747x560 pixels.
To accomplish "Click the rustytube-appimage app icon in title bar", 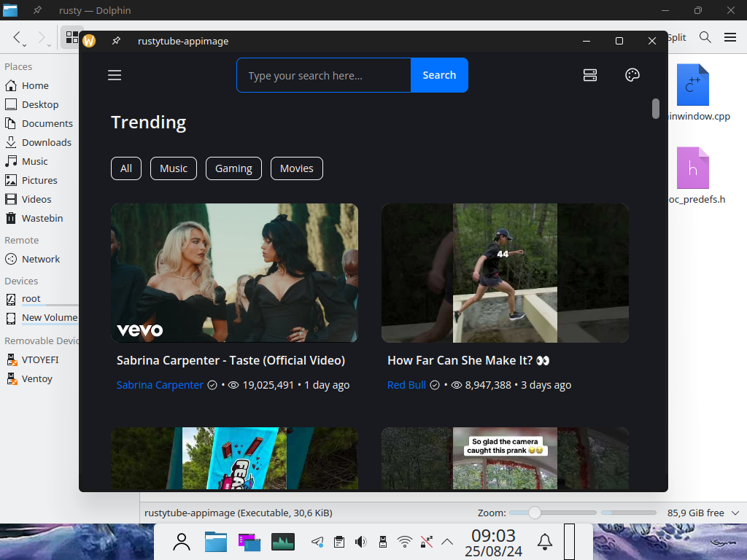I will click(89, 41).
